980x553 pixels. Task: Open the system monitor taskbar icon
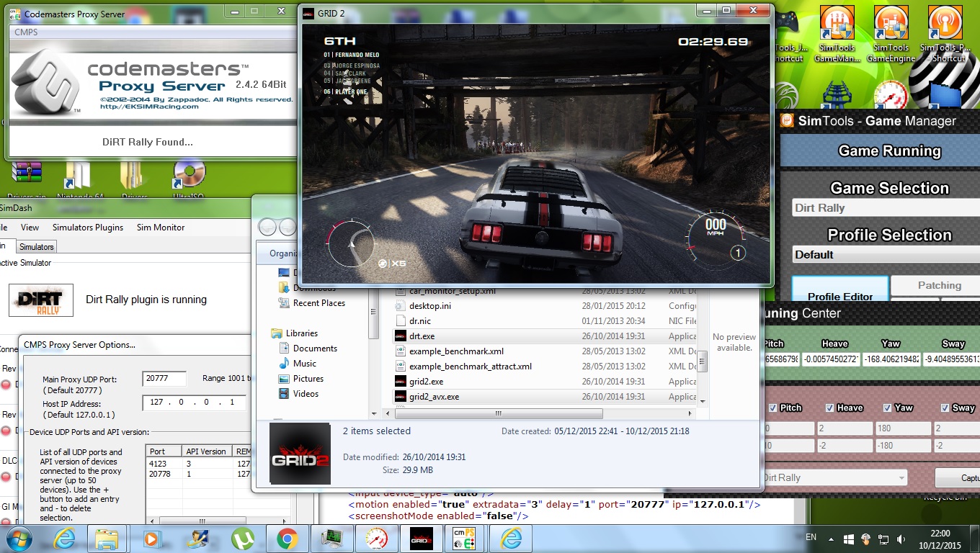332,538
